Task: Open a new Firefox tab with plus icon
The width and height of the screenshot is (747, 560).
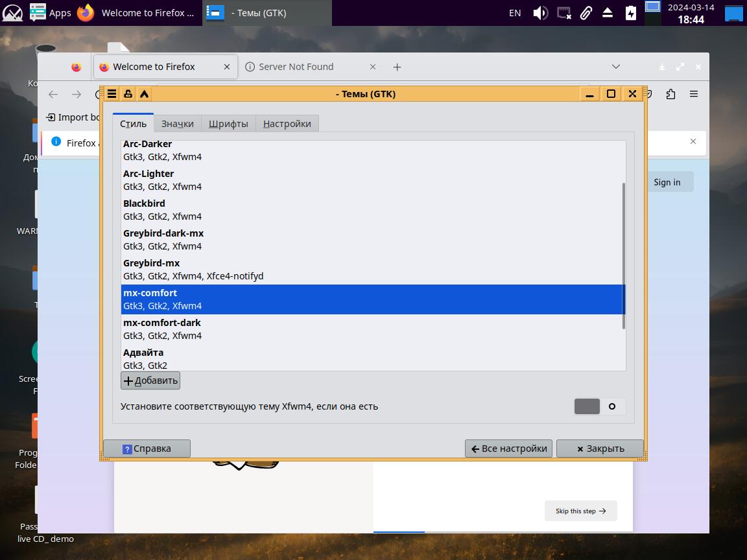Action: 397,67
